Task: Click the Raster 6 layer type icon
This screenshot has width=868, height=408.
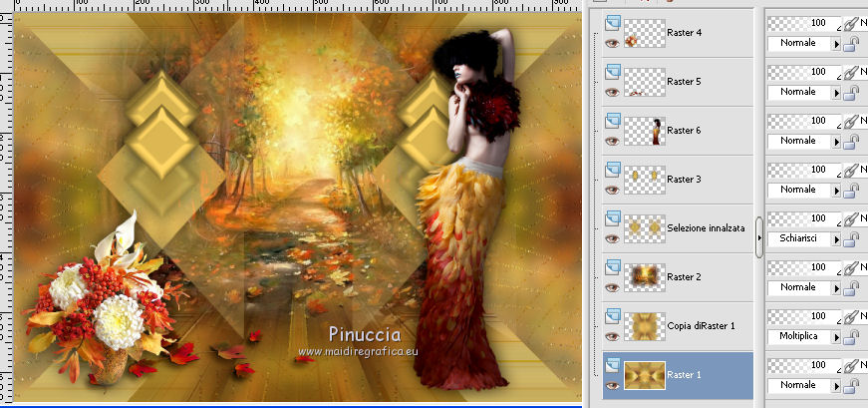Action: [612, 121]
